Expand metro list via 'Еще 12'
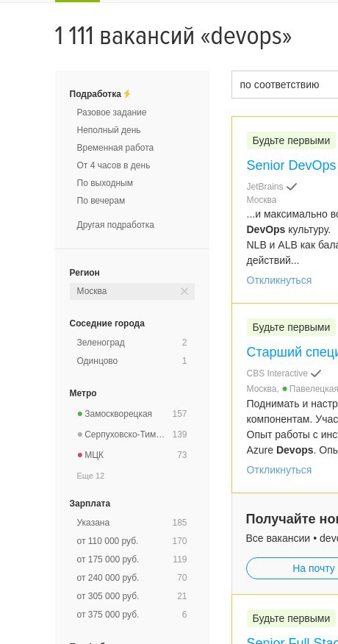 pos(90,476)
